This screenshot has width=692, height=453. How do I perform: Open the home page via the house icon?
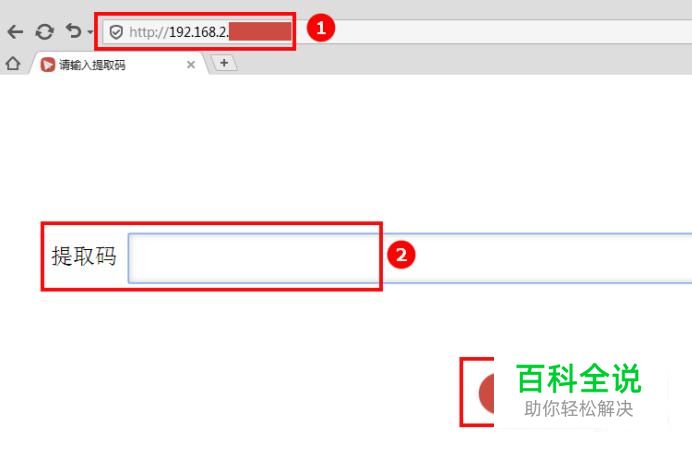pyautogui.click(x=13, y=64)
